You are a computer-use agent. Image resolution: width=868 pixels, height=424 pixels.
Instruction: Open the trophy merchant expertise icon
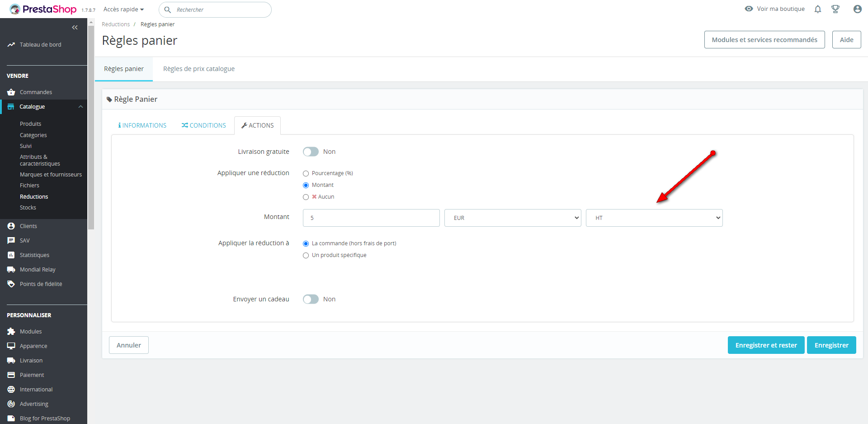pyautogui.click(x=835, y=9)
